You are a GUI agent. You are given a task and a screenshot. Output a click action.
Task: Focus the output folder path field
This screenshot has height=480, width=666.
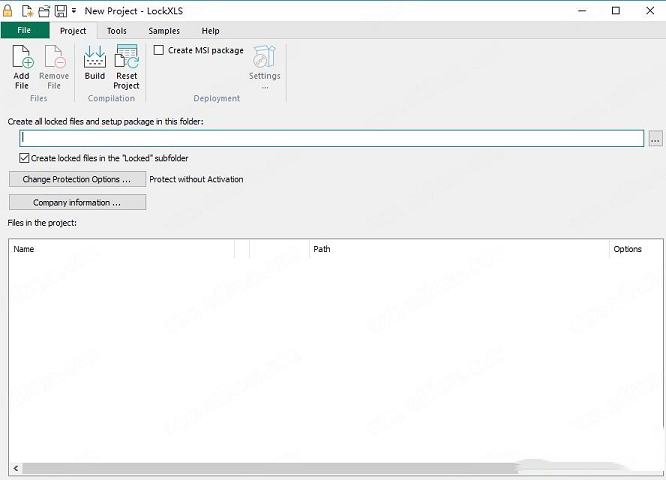332,138
